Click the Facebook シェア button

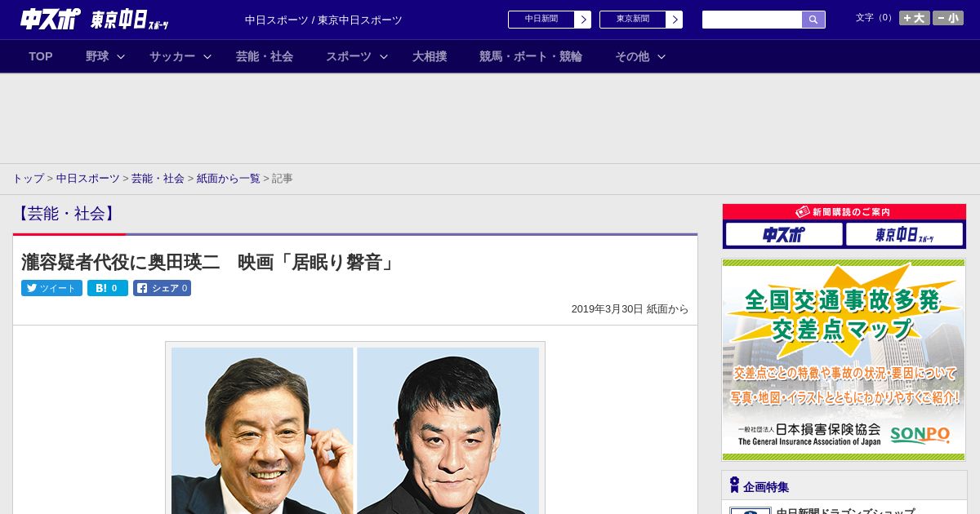(x=162, y=288)
